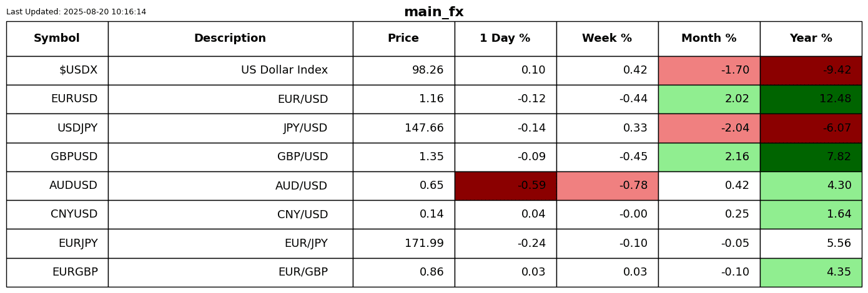Image resolution: width=868 pixels, height=293 pixels.
Task: Click the Symbol column header
Action: tap(57, 39)
